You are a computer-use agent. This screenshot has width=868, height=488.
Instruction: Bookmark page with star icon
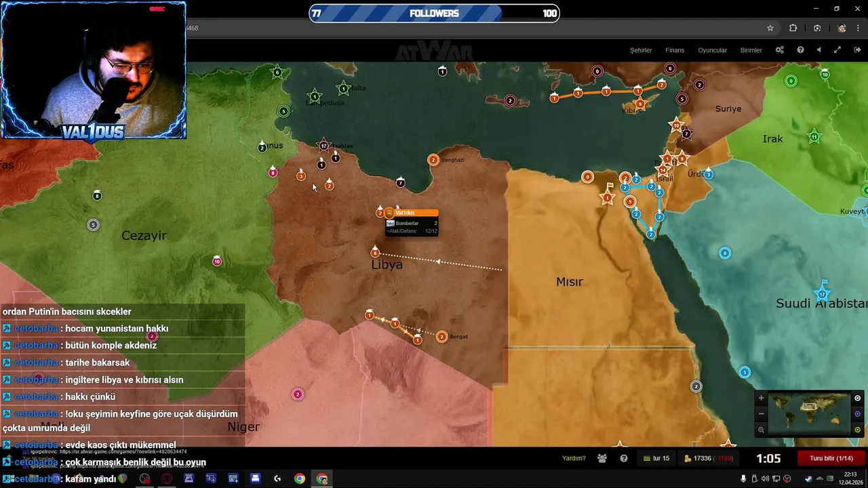click(770, 28)
